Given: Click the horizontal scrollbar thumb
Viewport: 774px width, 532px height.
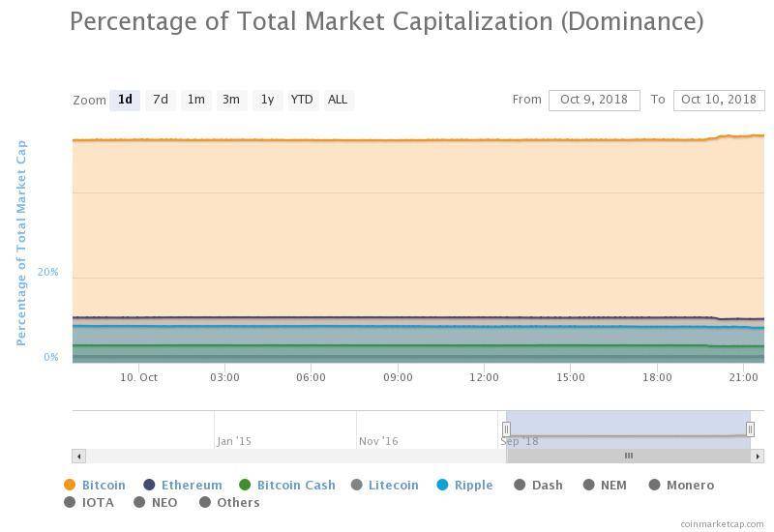Looking at the screenshot, I should [628, 456].
